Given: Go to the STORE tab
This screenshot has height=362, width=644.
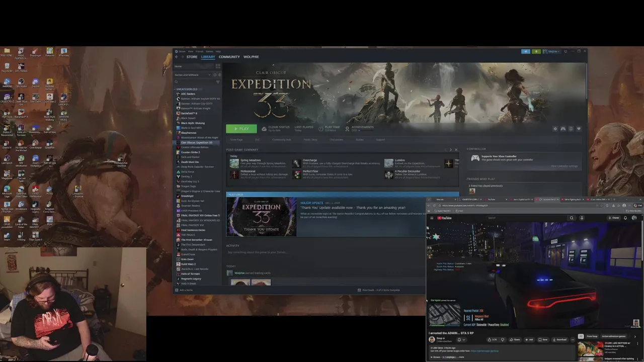Looking at the screenshot, I should (192, 57).
